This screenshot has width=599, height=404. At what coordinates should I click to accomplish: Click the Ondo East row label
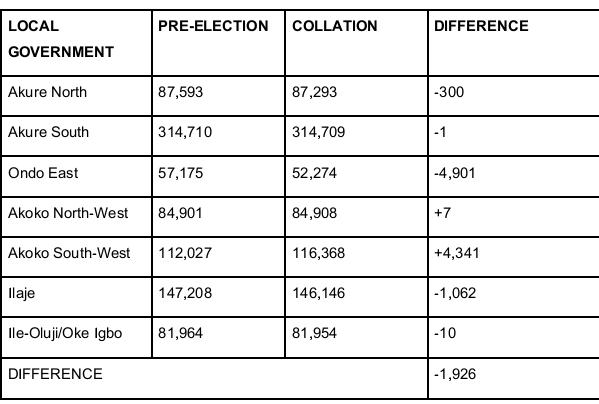43,173
